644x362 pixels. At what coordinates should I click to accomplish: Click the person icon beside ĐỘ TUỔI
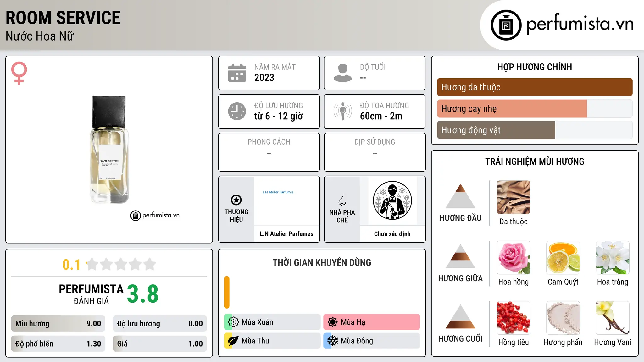click(343, 73)
